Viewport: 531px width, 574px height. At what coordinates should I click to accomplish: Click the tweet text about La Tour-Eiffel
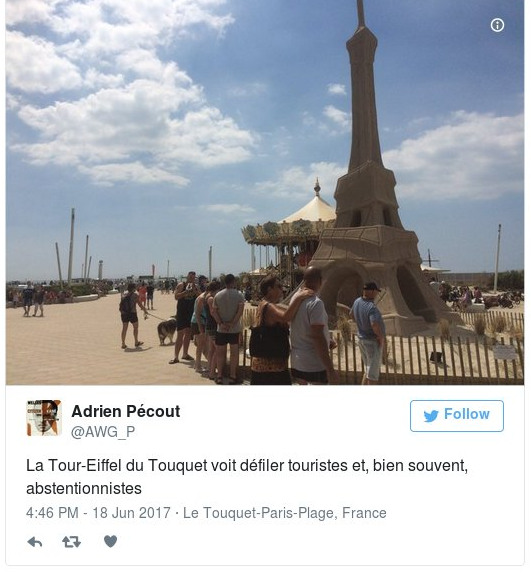[247, 477]
